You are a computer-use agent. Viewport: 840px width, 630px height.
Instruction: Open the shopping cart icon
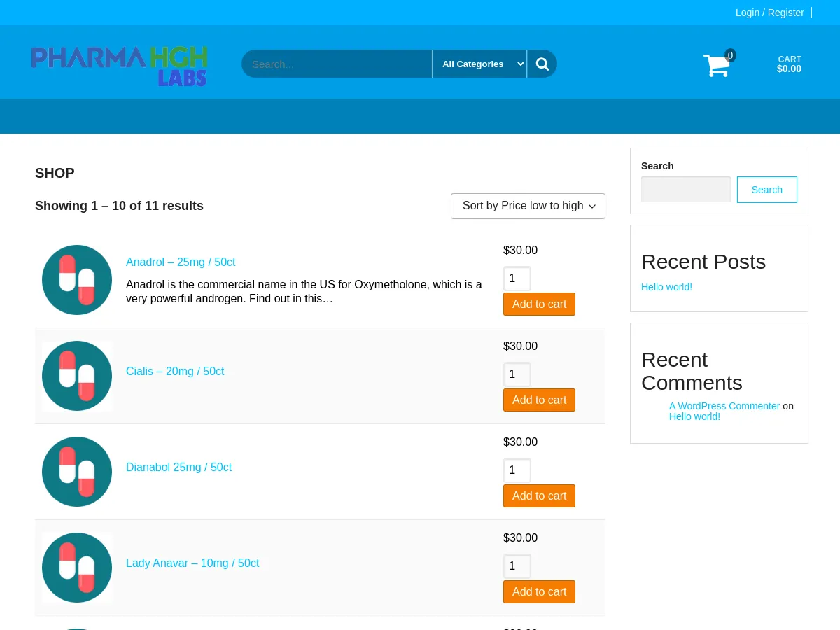[716, 65]
